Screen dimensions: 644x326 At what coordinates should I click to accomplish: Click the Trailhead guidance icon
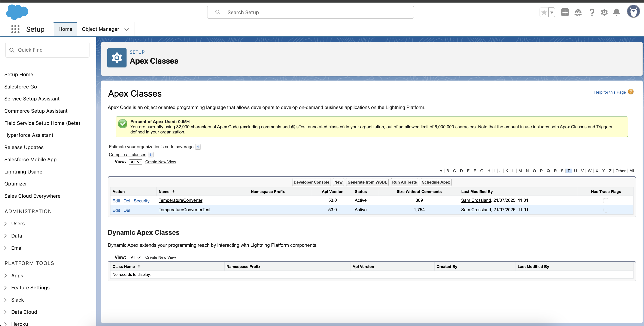pyautogui.click(x=578, y=12)
